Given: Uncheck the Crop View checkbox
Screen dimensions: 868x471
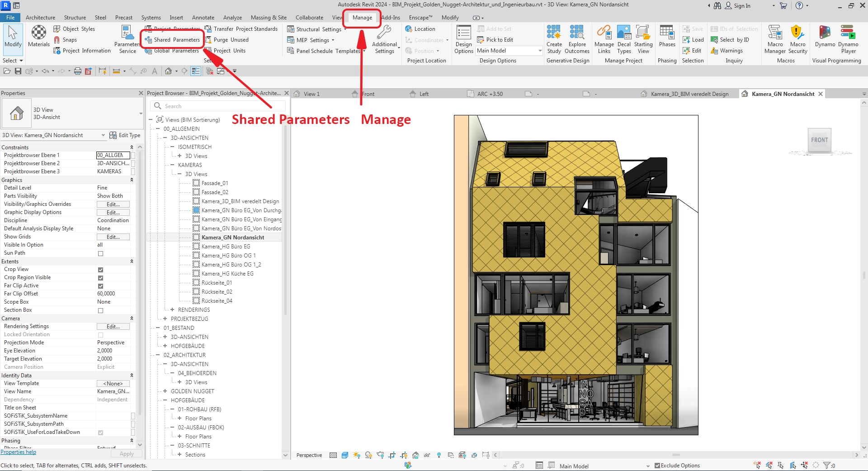Looking at the screenshot, I should tap(100, 270).
